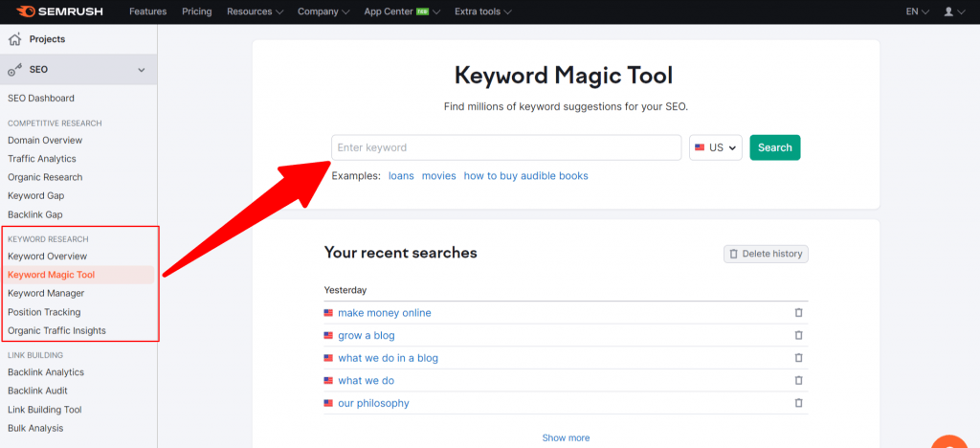Expand the Company menu
The image size is (980, 448).
[323, 11]
